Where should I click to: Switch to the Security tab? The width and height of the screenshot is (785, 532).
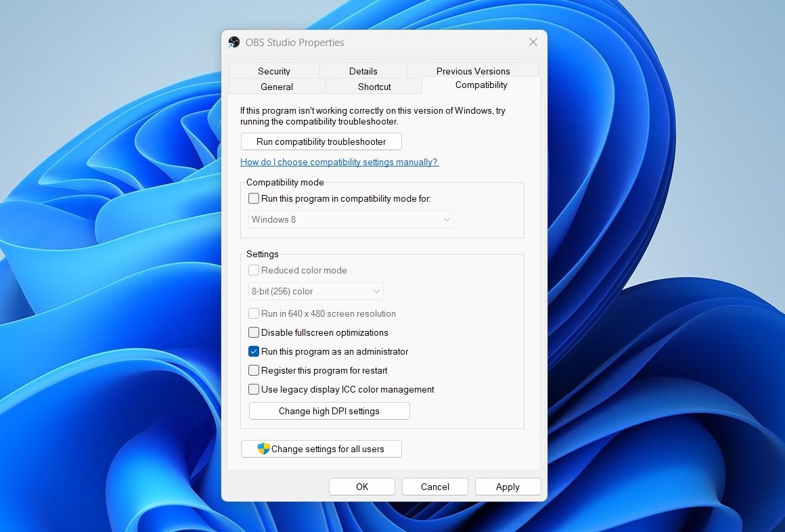(x=274, y=71)
